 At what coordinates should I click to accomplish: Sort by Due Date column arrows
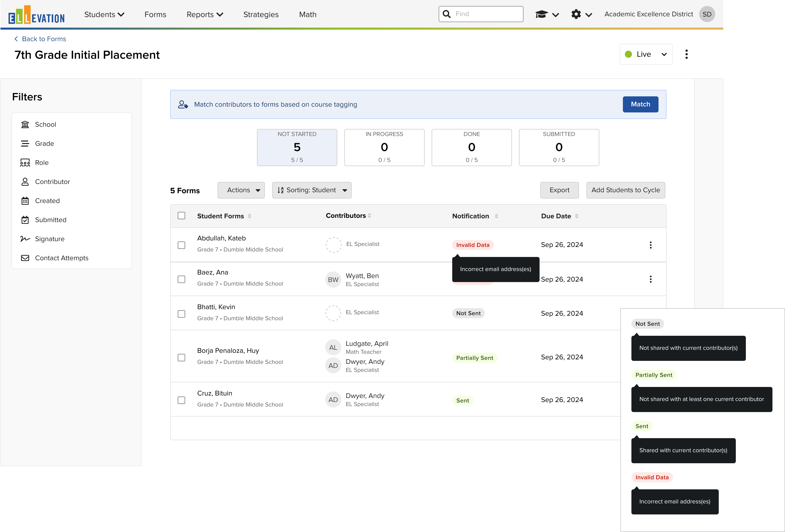click(576, 216)
